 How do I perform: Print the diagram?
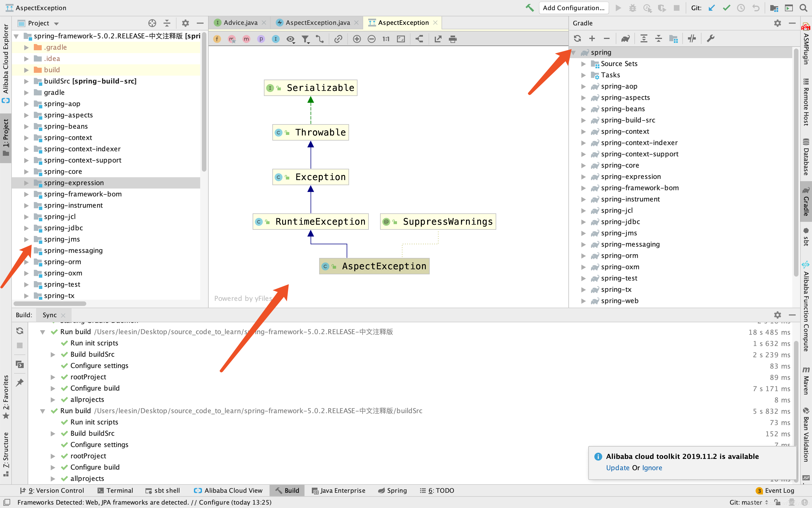pos(453,39)
